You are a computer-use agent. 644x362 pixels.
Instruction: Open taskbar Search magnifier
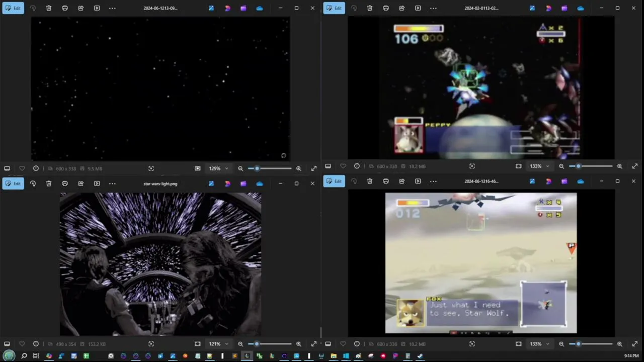point(24,356)
